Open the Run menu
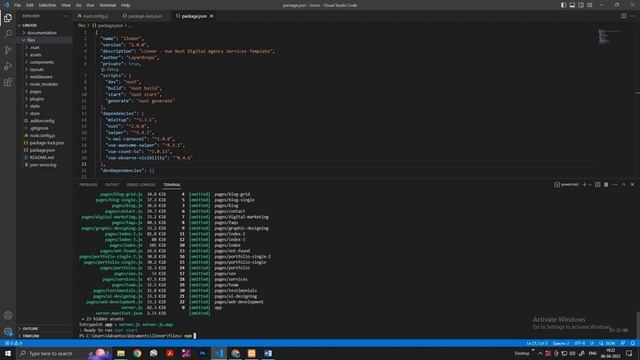 coord(91,5)
